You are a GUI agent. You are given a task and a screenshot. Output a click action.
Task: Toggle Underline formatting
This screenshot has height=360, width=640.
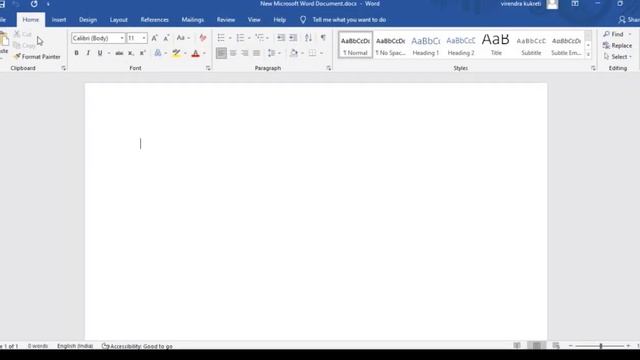pyautogui.click(x=100, y=53)
